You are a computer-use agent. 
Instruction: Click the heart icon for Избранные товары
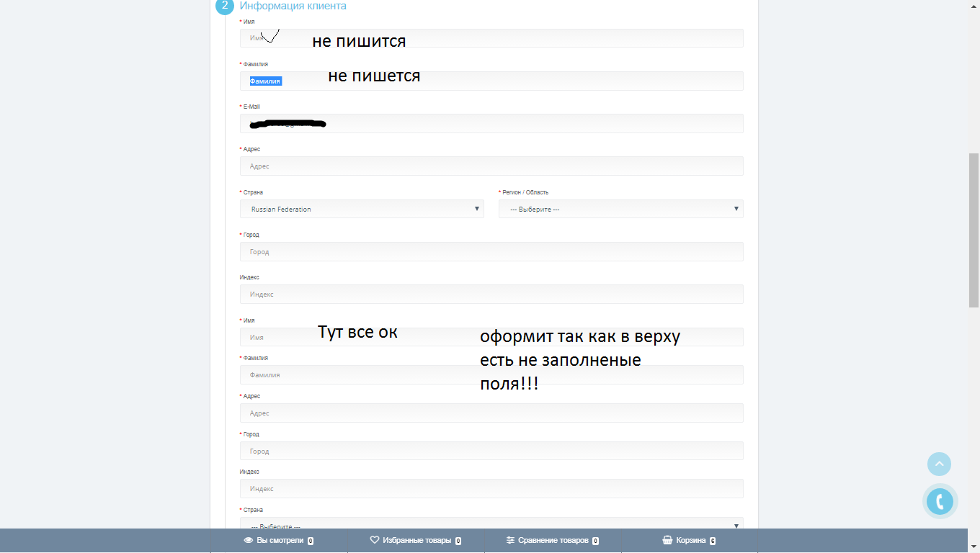tap(375, 540)
